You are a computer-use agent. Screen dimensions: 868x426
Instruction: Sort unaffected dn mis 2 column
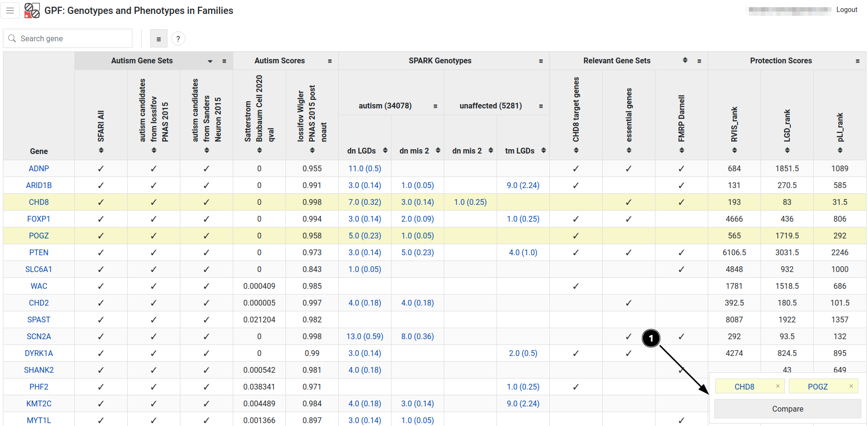point(491,150)
